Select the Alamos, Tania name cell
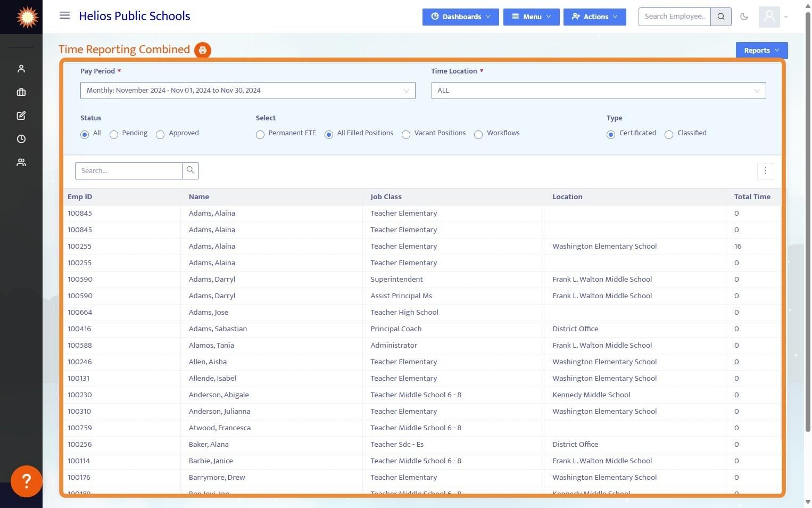 click(x=211, y=346)
